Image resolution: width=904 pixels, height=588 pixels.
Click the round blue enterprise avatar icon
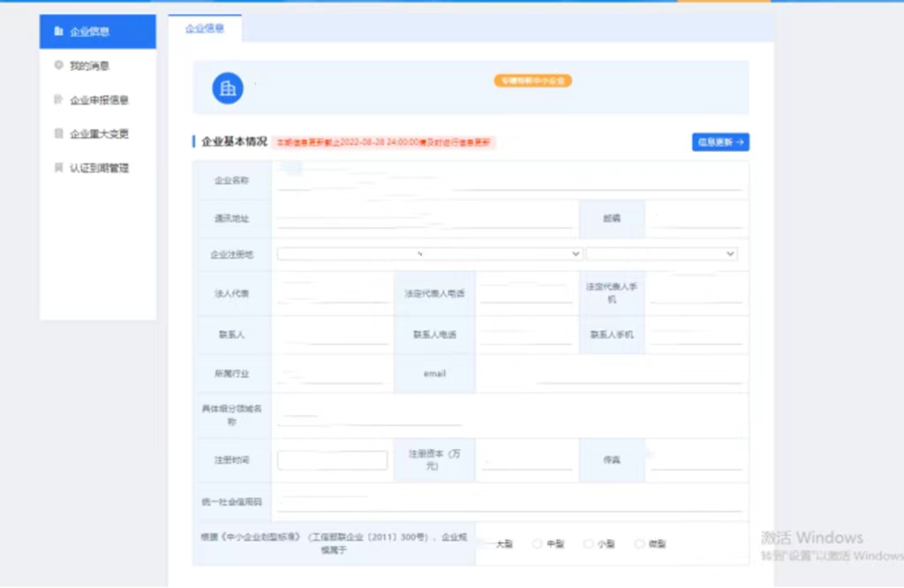228,87
